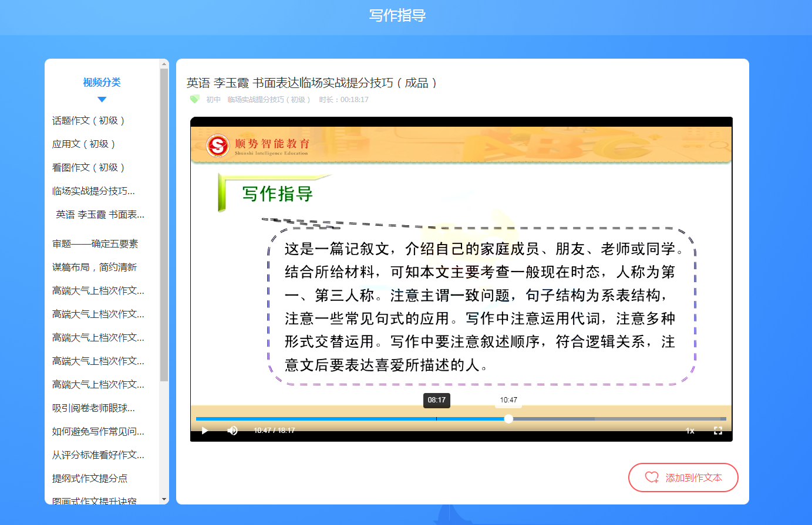Open 从评分标准看好作文... item
Viewport: 812px width, 525px height.
pos(98,455)
